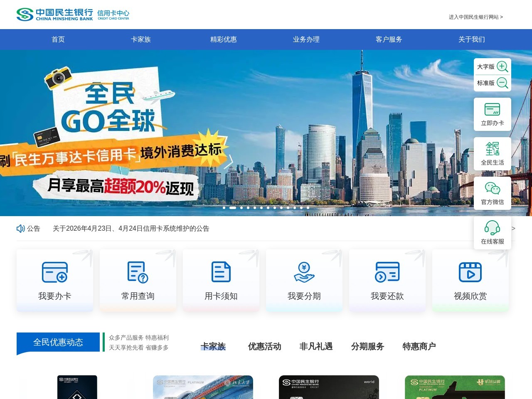Click the China Minsheng Bank logo
The image size is (532, 399).
[x=55, y=15]
